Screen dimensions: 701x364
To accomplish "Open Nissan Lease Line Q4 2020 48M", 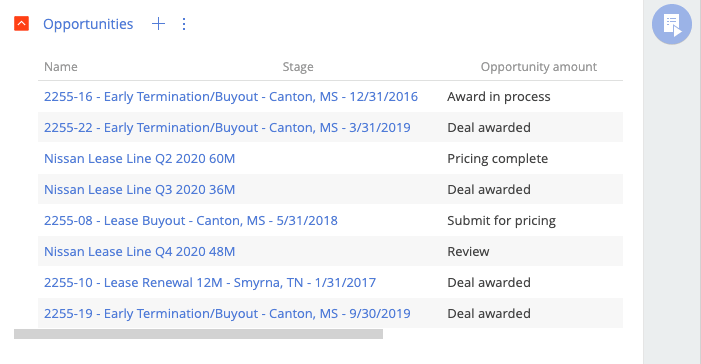I will (x=139, y=251).
